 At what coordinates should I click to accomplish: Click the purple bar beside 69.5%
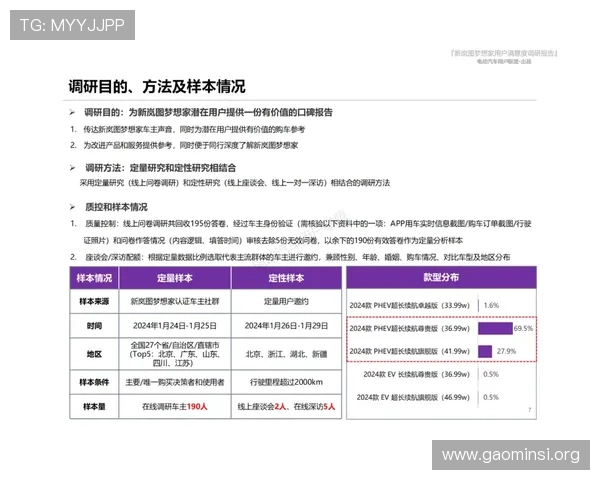pos(495,328)
